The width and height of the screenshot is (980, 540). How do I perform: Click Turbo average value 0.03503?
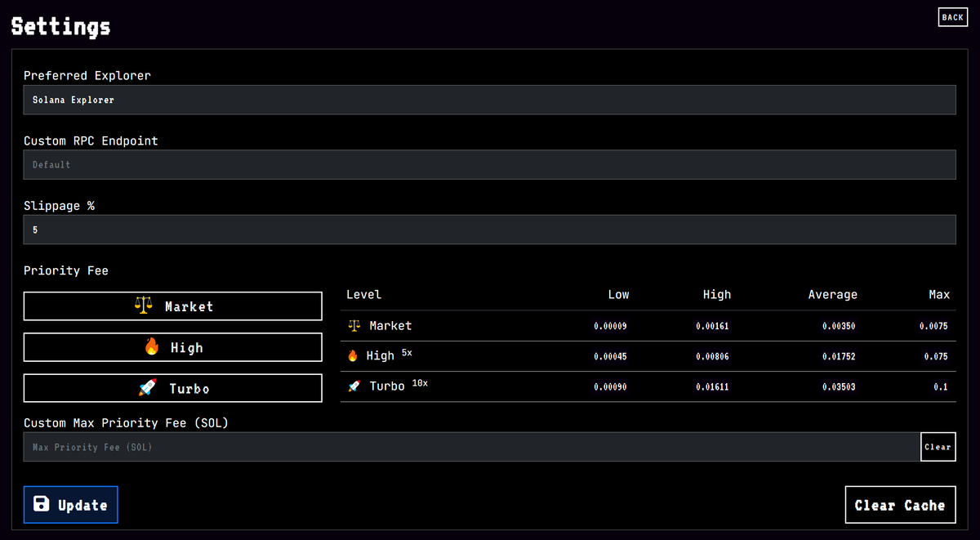(839, 386)
